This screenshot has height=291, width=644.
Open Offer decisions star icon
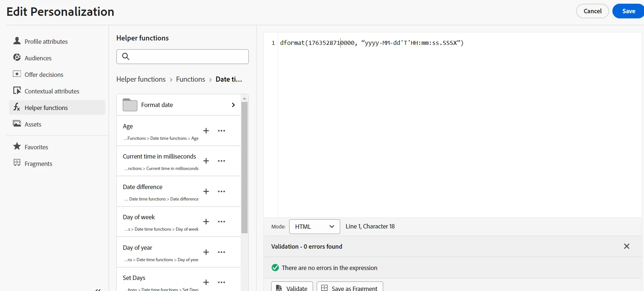coord(17,74)
